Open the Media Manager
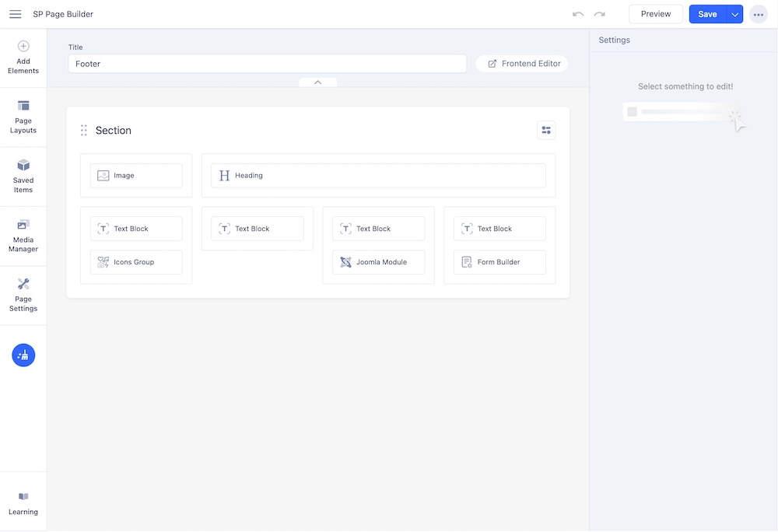 [x=23, y=236]
